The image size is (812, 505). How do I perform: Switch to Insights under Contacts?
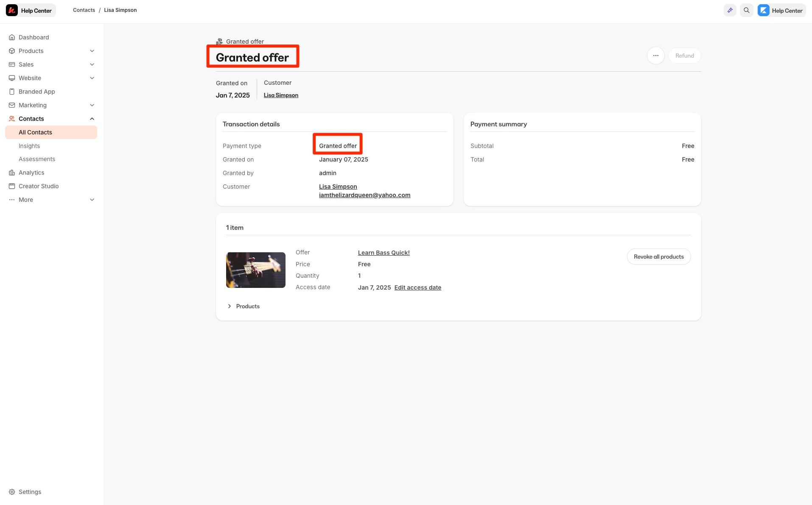[29, 145]
